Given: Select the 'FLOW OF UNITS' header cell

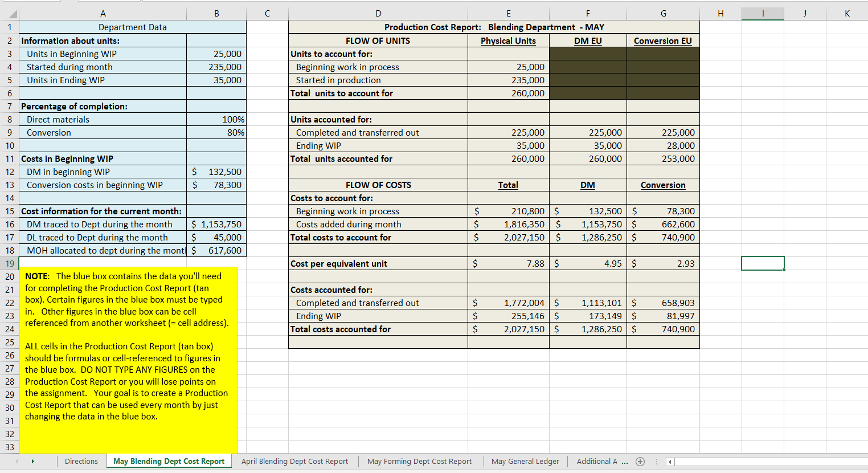Looking at the screenshot, I should click(378, 40).
